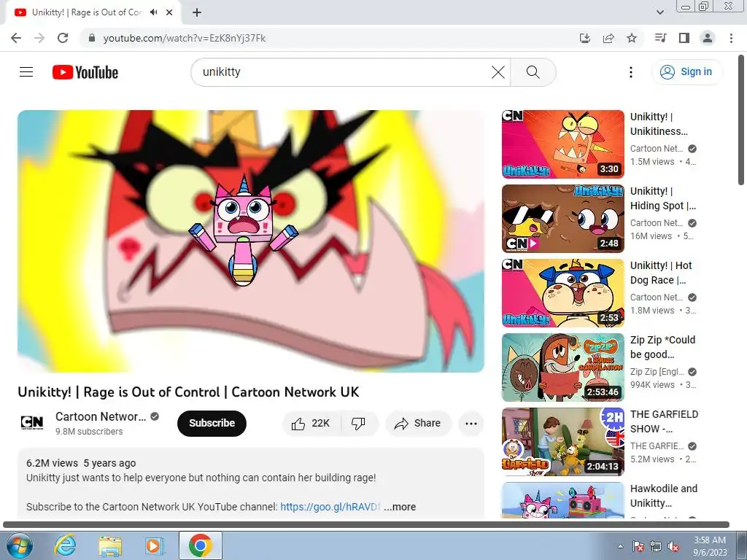
Task: Open the Cartoon Network channel name link
Action: point(101,416)
